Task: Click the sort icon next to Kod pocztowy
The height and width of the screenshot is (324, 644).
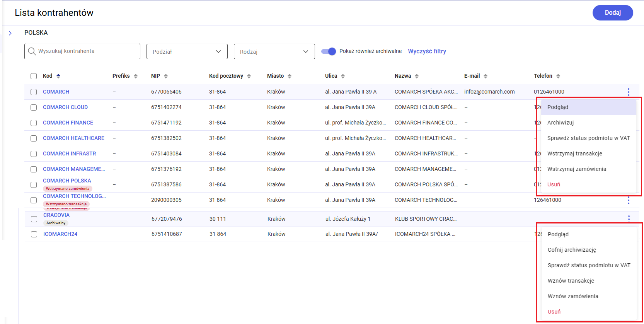Action: (249, 76)
